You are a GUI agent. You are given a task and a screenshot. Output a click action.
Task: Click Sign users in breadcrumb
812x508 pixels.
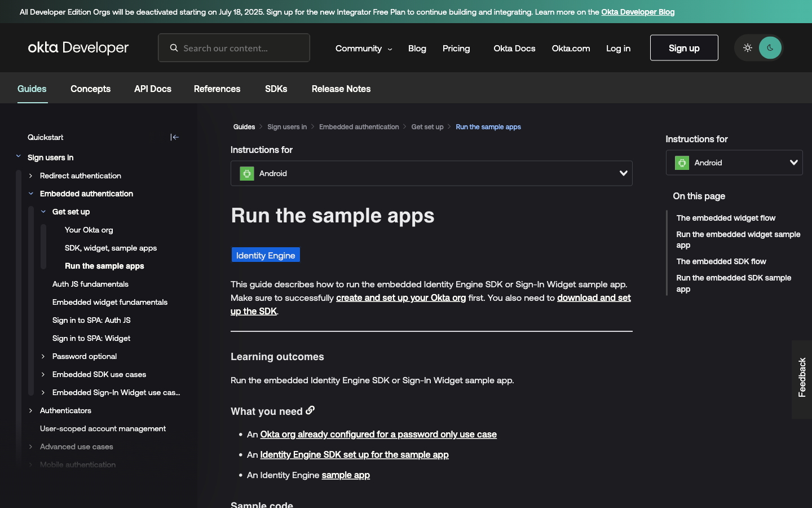click(287, 127)
